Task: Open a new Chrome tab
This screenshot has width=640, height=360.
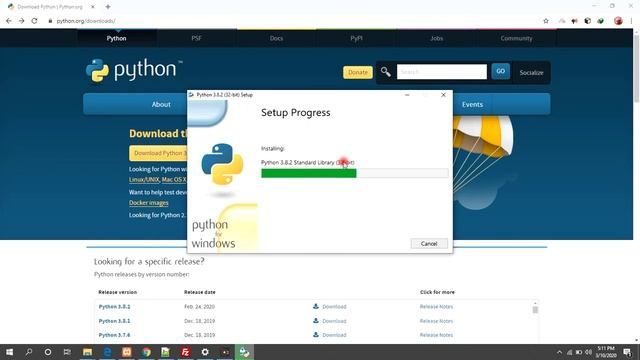Action: pyautogui.click(x=108, y=7)
